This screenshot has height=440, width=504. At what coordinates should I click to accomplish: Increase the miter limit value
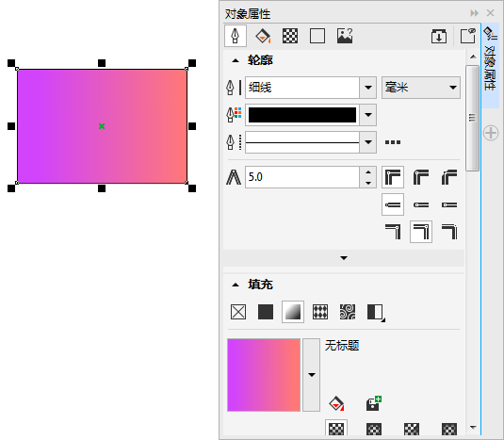coord(368,172)
